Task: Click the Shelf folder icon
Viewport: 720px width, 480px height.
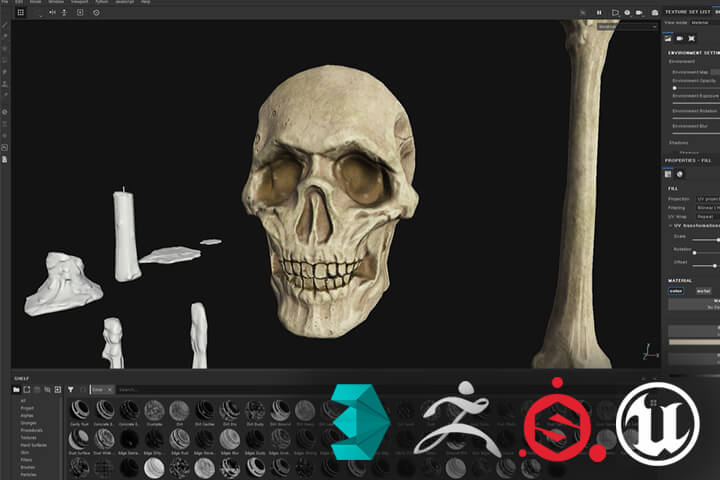Action: [17, 390]
